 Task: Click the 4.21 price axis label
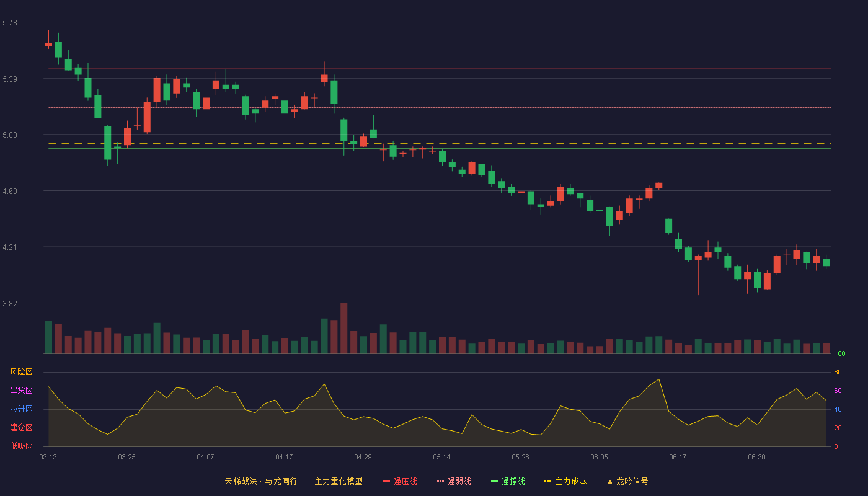coord(10,247)
